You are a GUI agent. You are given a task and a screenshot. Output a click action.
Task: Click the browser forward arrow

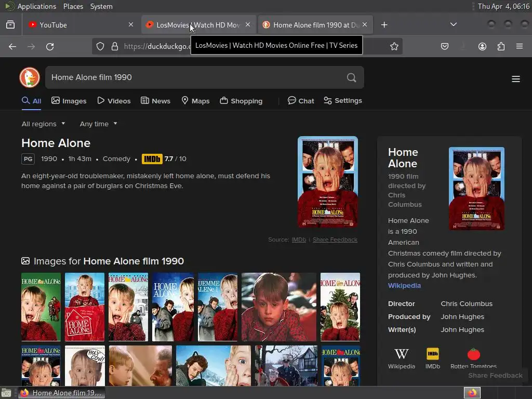coord(31,46)
